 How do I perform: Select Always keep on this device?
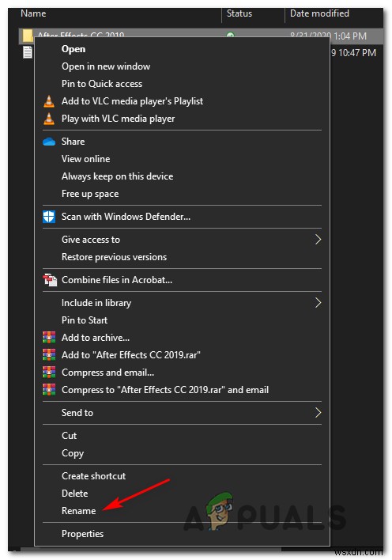[x=117, y=176]
